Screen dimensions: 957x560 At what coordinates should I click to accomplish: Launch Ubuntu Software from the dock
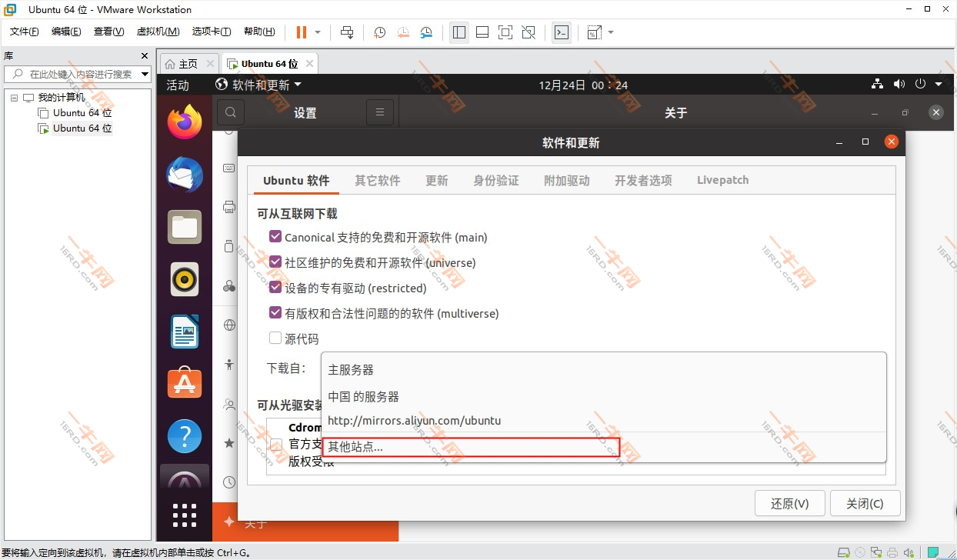(x=184, y=383)
